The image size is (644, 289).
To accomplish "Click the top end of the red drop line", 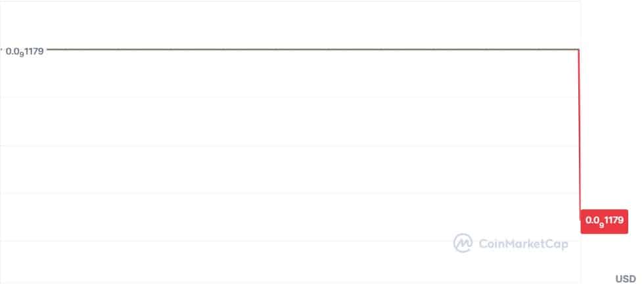I will coord(579,51).
